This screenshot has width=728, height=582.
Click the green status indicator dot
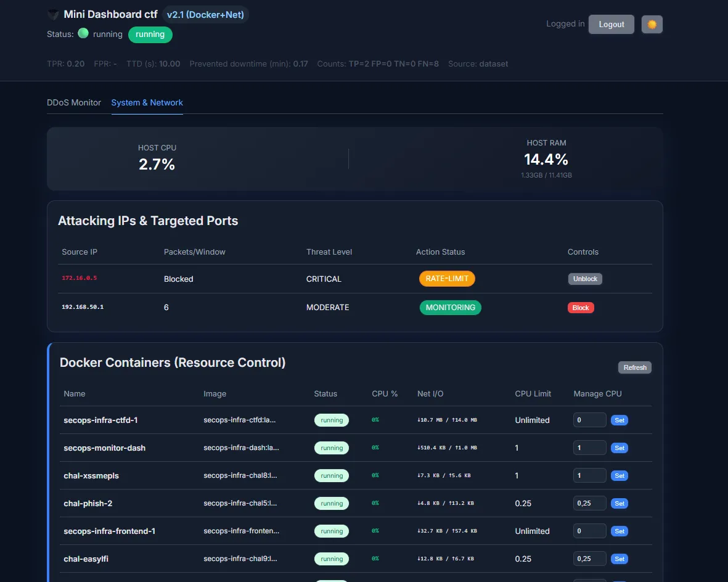[83, 34]
